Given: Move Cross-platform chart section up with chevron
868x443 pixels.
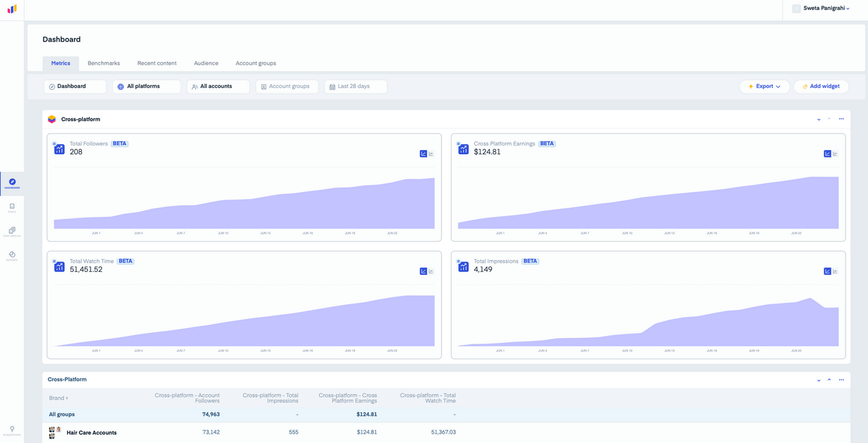Looking at the screenshot, I should click(830, 119).
